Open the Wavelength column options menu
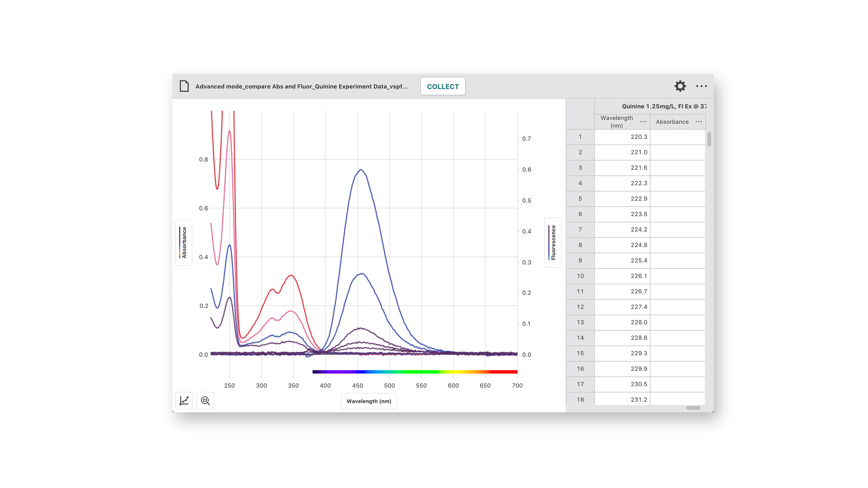Screen dimensions: 868x488 [643, 121]
